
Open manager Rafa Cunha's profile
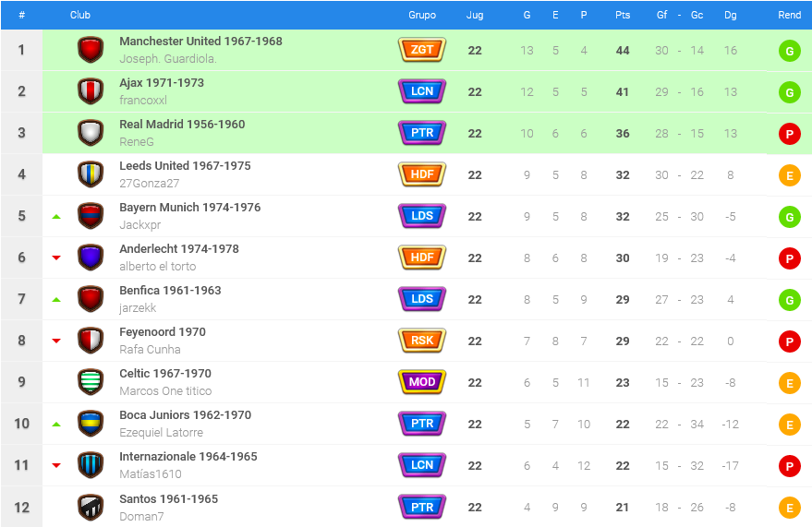(x=150, y=350)
